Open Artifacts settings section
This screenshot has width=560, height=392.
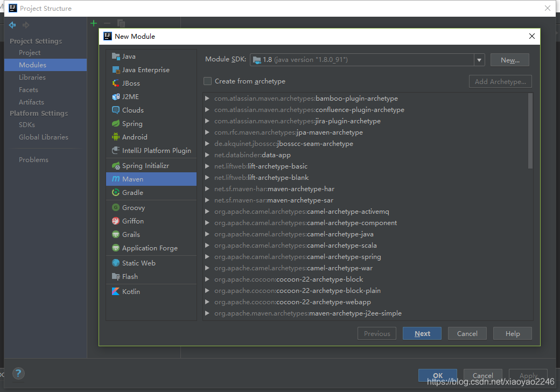tap(31, 102)
